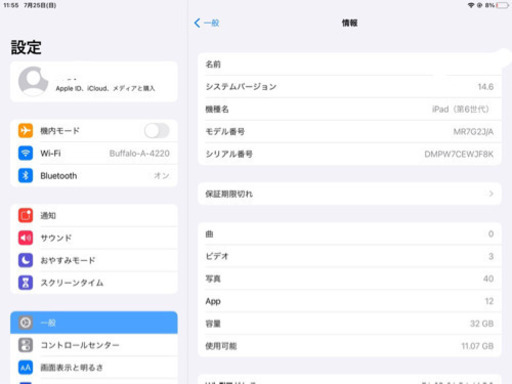The width and height of the screenshot is (512, 384).
Task: Click the available storage 11.07 GB
Action: (x=477, y=346)
